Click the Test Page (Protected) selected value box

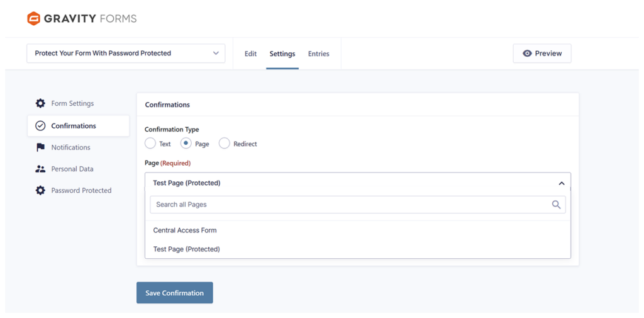pos(358,183)
